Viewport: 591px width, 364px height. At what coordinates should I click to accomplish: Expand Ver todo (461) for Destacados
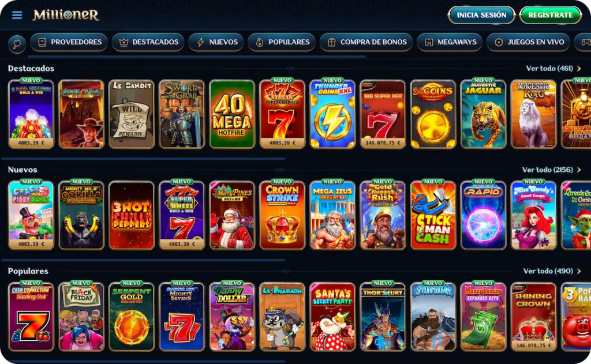553,68
